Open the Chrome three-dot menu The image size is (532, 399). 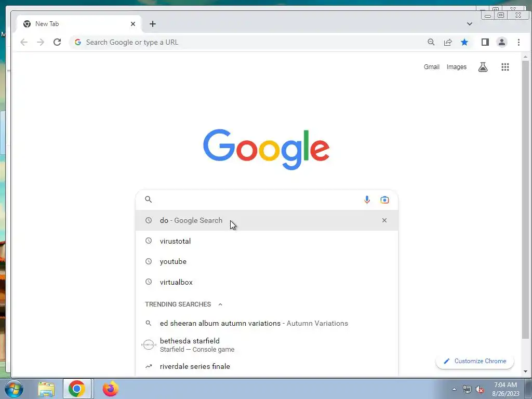tap(518, 42)
